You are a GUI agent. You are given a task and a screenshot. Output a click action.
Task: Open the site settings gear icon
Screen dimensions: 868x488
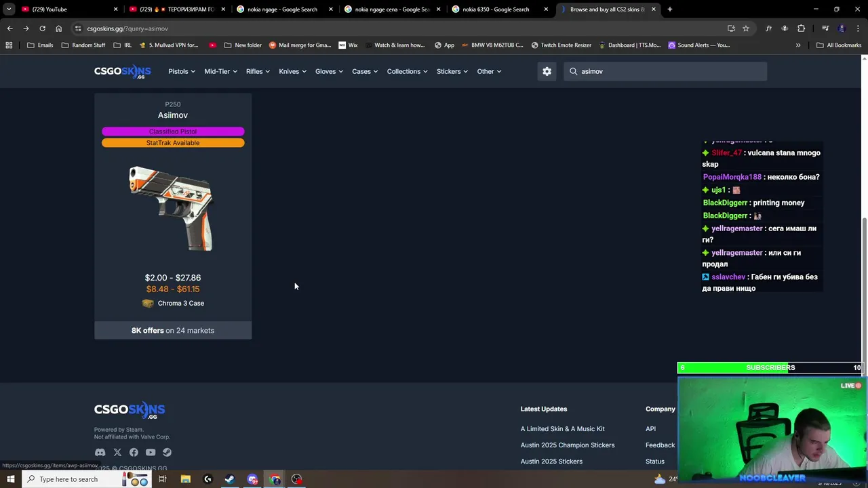pyautogui.click(x=547, y=71)
